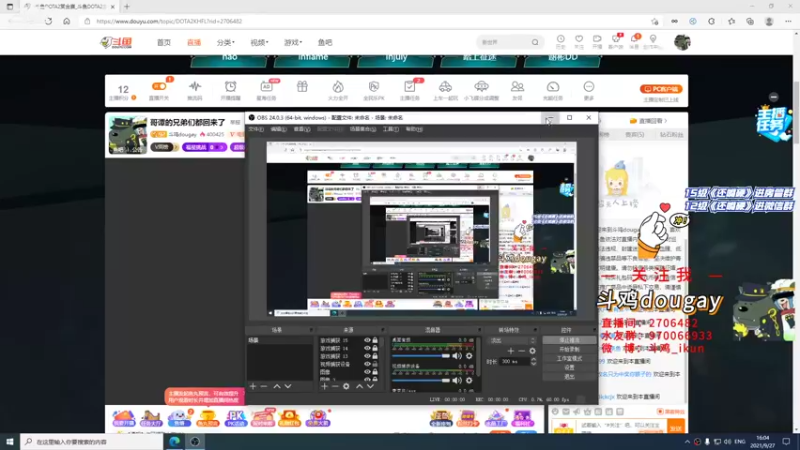Add a new scene with plus in OBS
Screen dimensions: 800x450
click(x=253, y=386)
